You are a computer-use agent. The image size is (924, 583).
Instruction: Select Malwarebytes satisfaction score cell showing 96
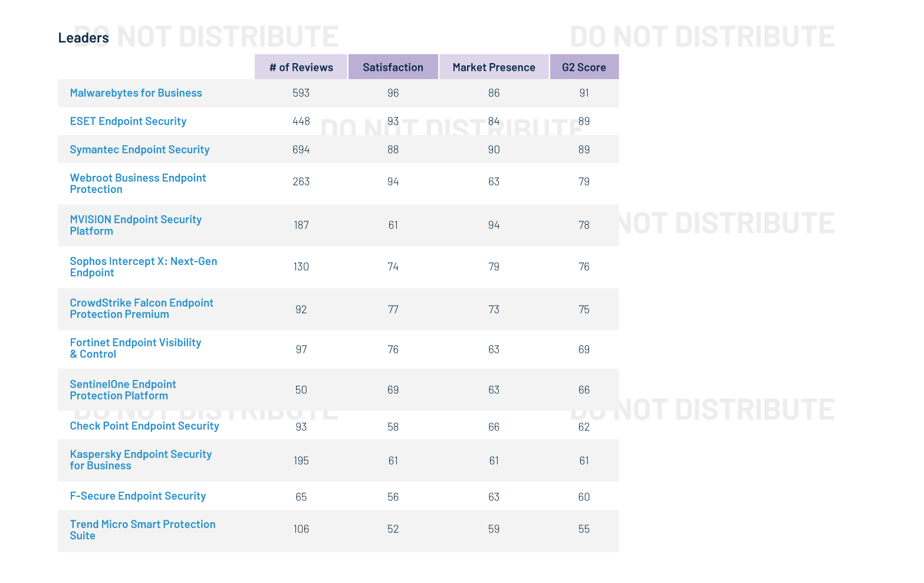[393, 93]
